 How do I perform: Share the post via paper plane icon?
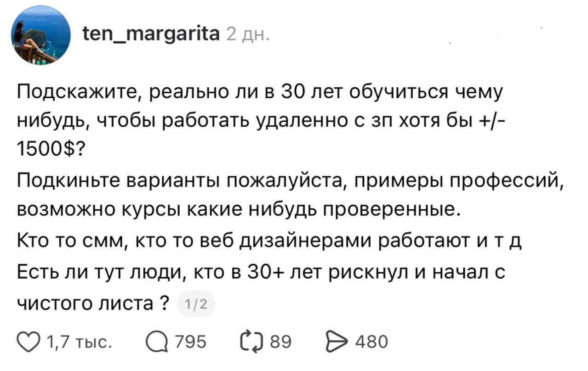(x=335, y=342)
